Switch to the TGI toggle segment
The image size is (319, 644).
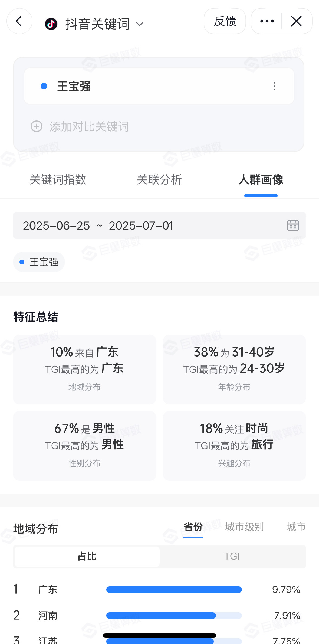[232, 556]
